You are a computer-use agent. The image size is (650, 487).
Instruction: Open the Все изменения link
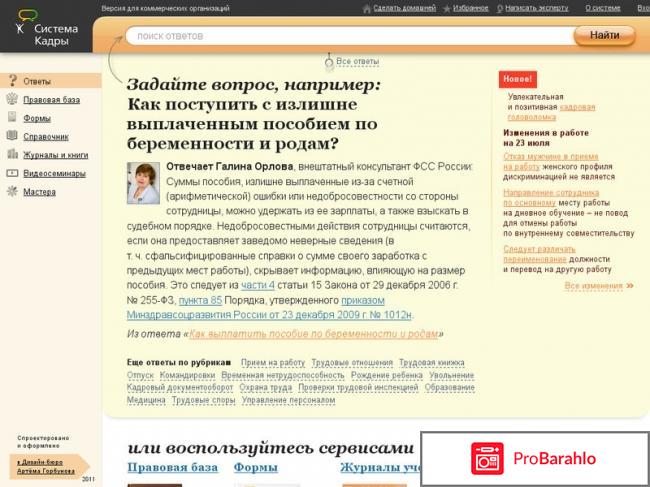pyautogui.click(x=594, y=286)
